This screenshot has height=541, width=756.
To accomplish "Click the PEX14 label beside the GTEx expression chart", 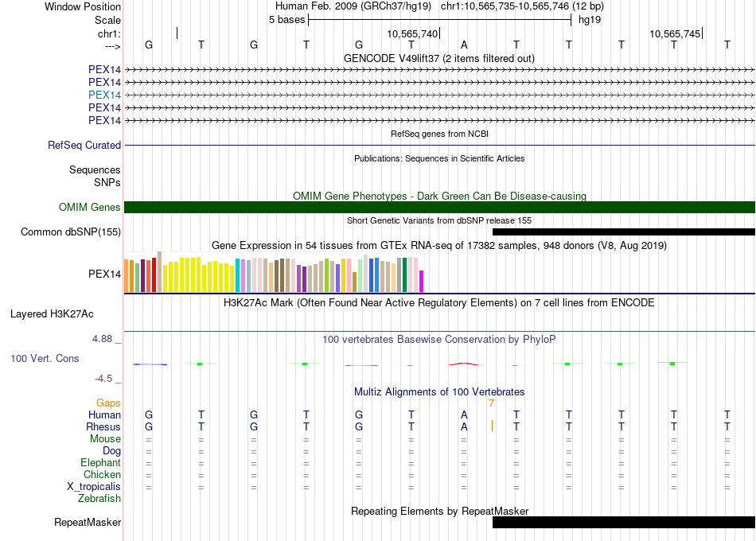I will click(104, 274).
